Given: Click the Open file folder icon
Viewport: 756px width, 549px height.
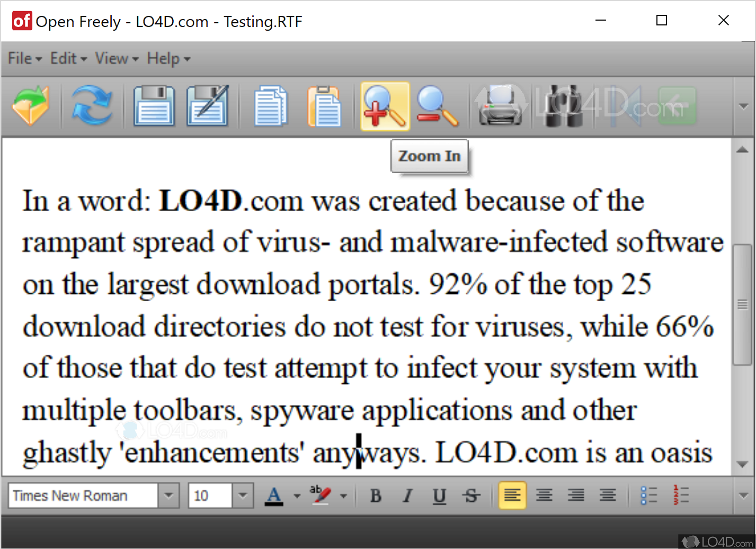Looking at the screenshot, I should 31,105.
